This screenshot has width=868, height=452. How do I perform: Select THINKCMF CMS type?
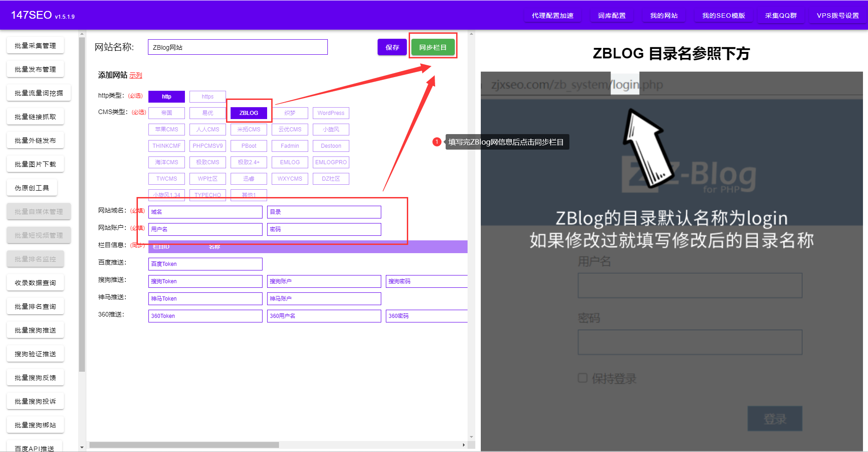167,146
